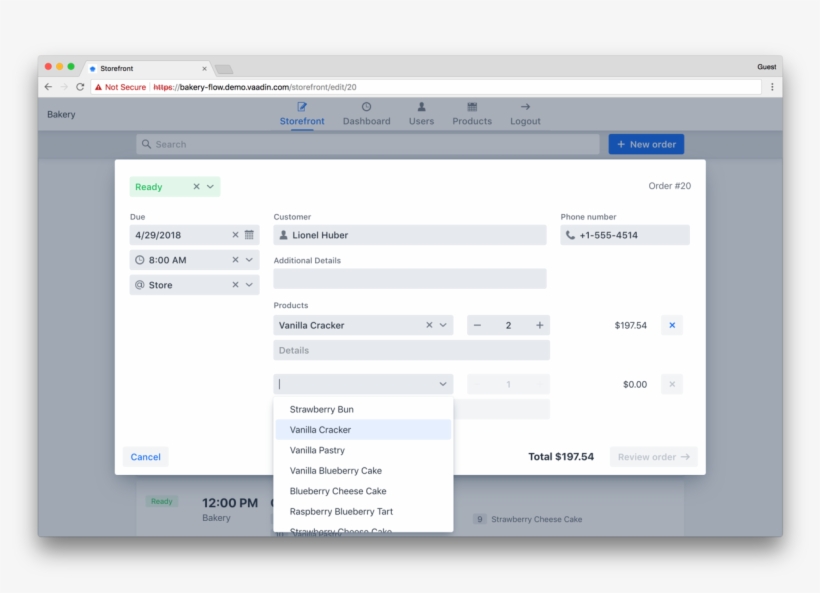Switch to the Dashboard tab
This screenshot has height=593, width=820.
click(366, 114)
